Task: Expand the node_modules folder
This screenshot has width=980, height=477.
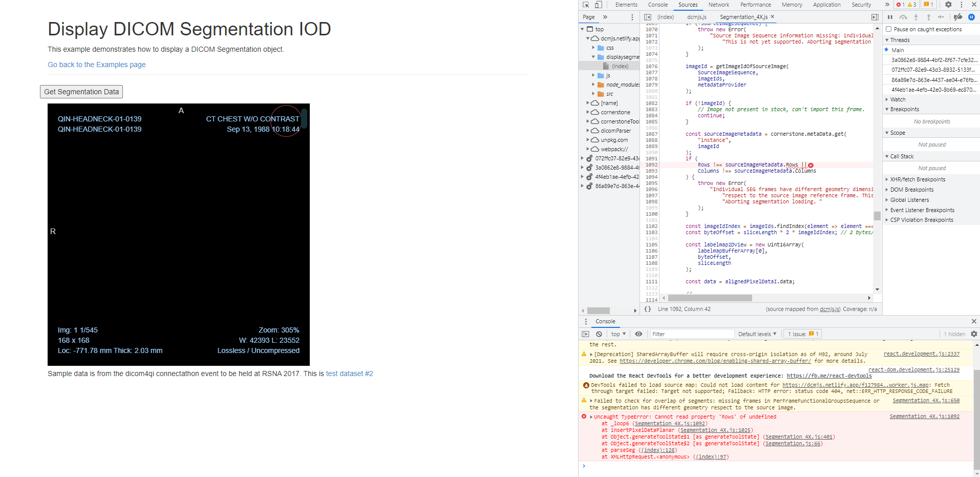Action: [594, 85]
